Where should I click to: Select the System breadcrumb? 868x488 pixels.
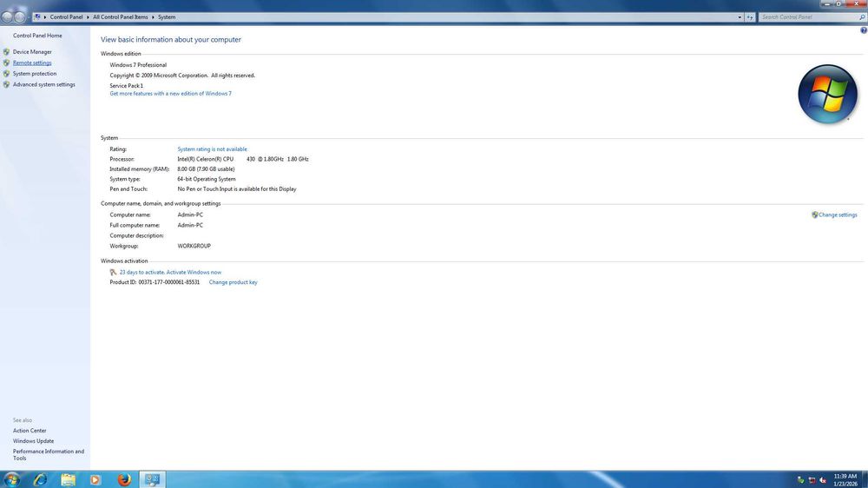coord(167,17)
